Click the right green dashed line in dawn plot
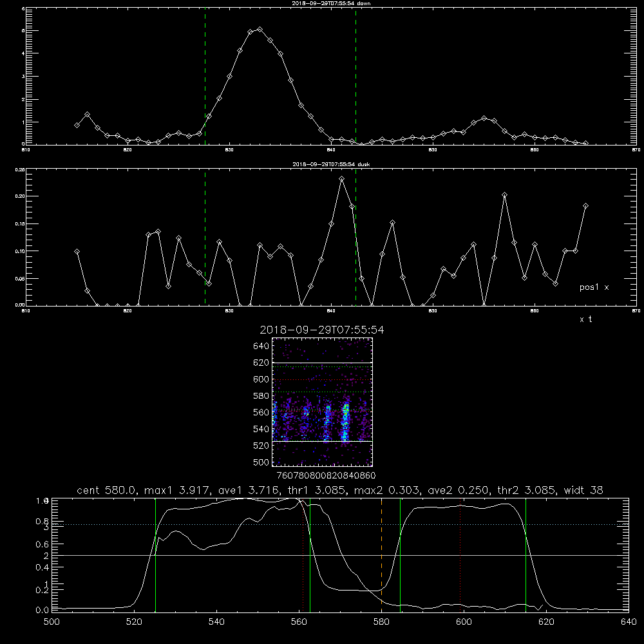Viewport: 644px width, 644px height. pos(355,76)
